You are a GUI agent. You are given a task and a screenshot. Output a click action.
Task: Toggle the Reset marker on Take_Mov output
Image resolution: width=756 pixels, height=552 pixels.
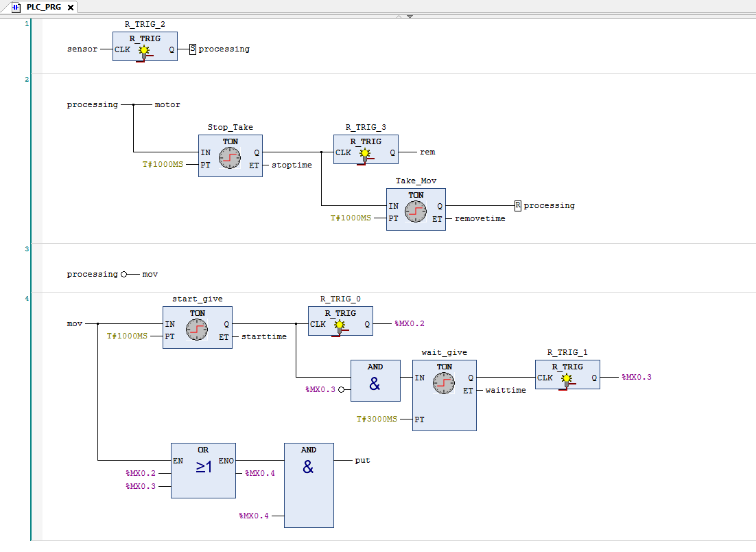518,205
